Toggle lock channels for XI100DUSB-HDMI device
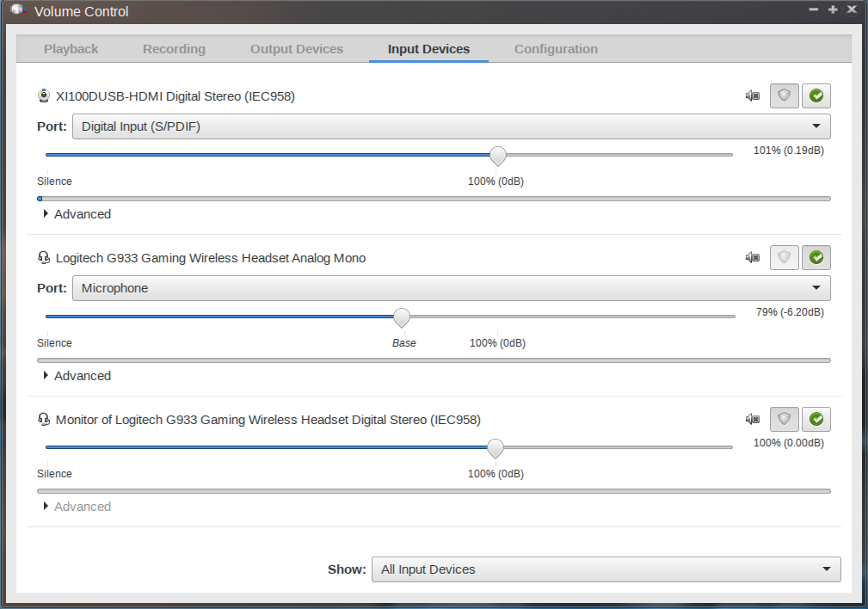Image resolution: width=868 pixels, height=609 pixels. pyautogui.click(x=784, y=96)
